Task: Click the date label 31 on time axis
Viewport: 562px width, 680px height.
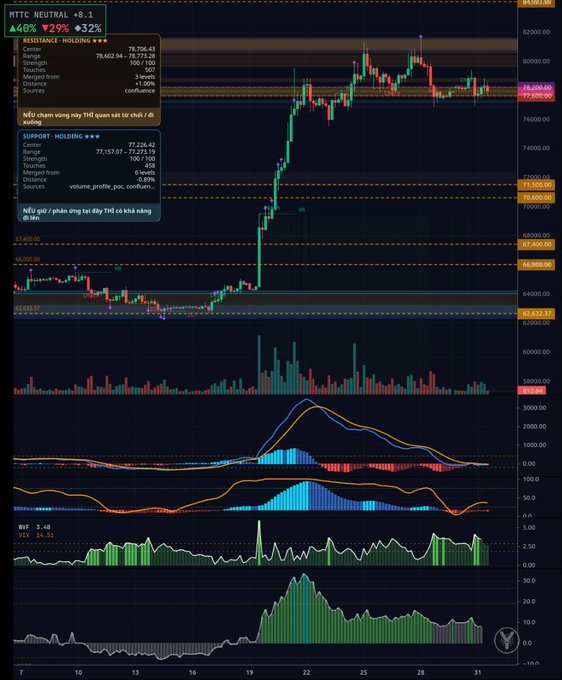Action: (477, 673)
